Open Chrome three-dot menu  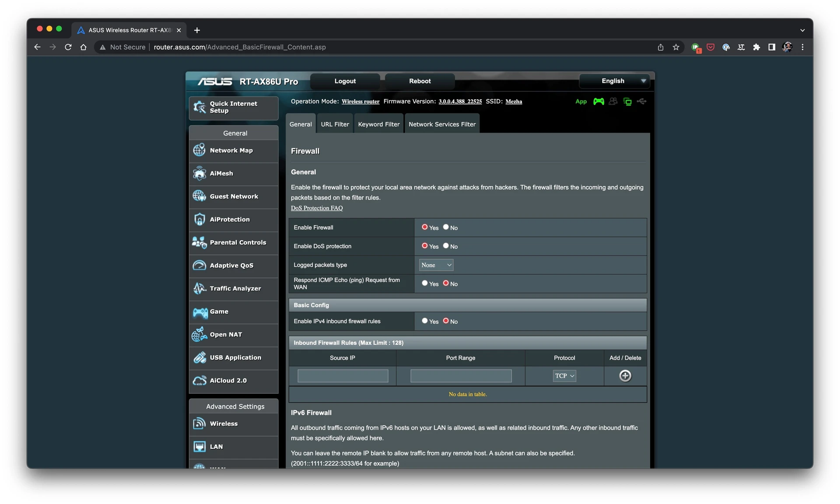(x=802, y=47)
